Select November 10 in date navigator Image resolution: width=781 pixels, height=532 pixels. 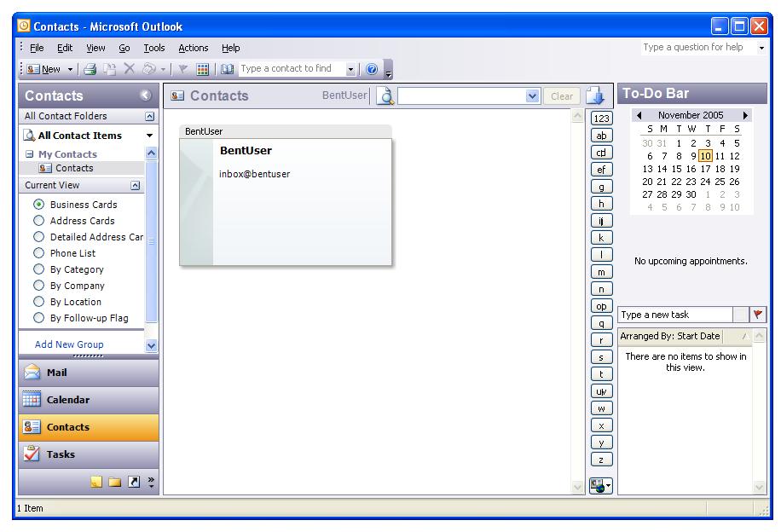click(705, 156)
